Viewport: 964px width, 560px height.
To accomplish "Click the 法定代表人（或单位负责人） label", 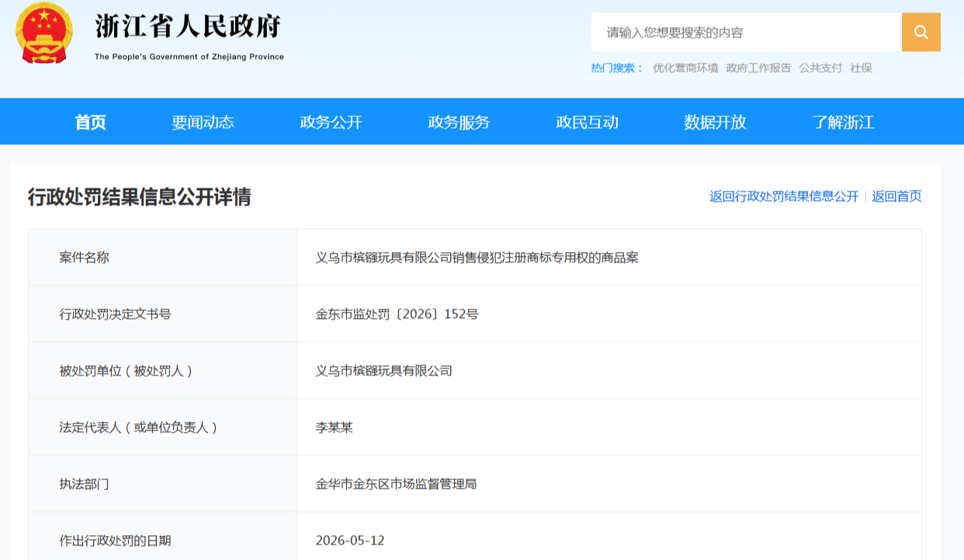I will tap(138, 427).
